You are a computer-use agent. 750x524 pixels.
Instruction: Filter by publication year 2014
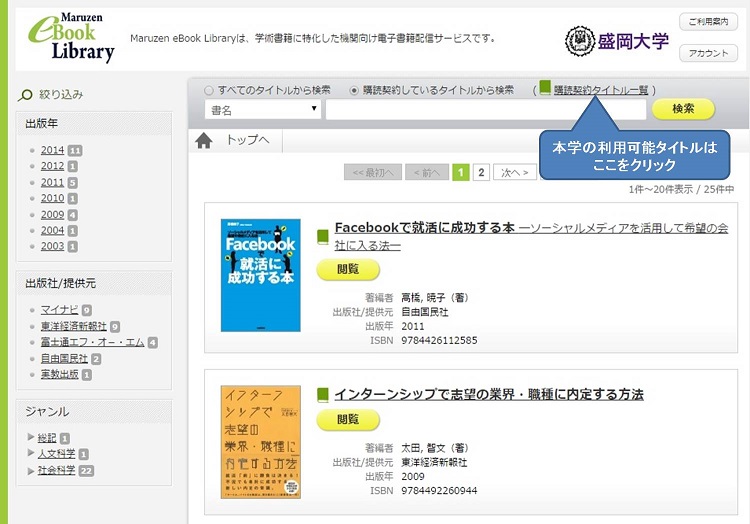coord(52,150)
